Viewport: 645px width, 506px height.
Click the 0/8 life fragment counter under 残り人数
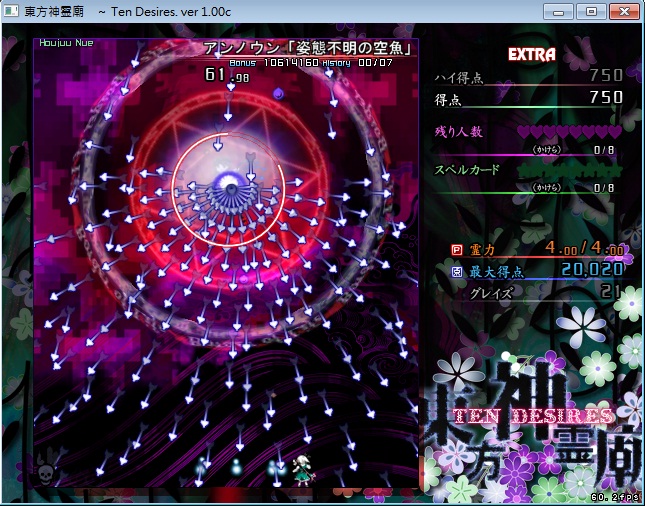pos(604,150)
